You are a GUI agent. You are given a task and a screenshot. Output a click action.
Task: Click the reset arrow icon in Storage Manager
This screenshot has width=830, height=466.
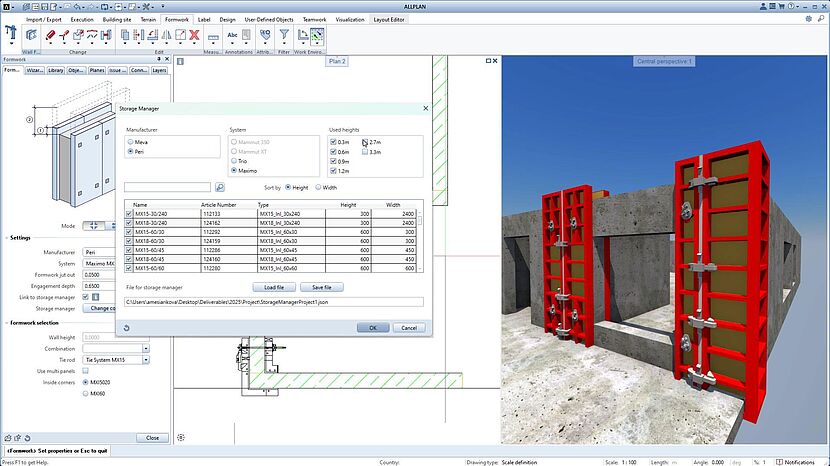(129, 327)
